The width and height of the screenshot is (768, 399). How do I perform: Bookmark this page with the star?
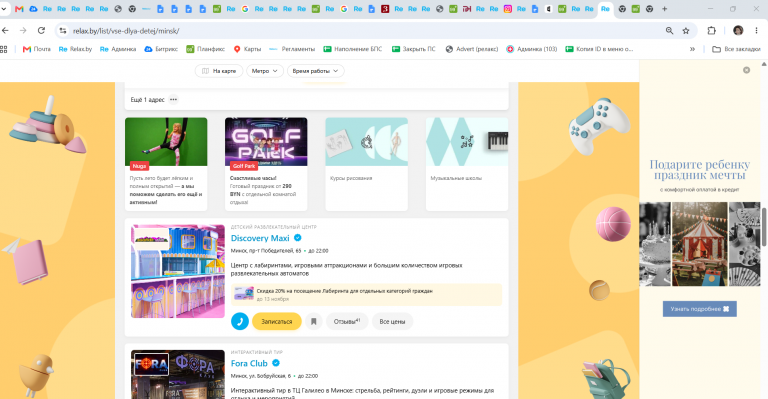click(x=686, y=31)
